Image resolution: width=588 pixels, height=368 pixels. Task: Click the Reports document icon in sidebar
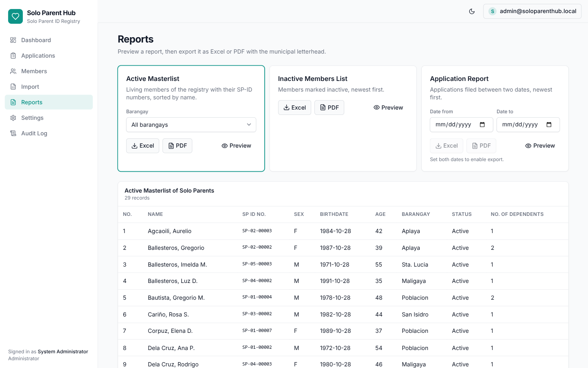click(13, 102)
